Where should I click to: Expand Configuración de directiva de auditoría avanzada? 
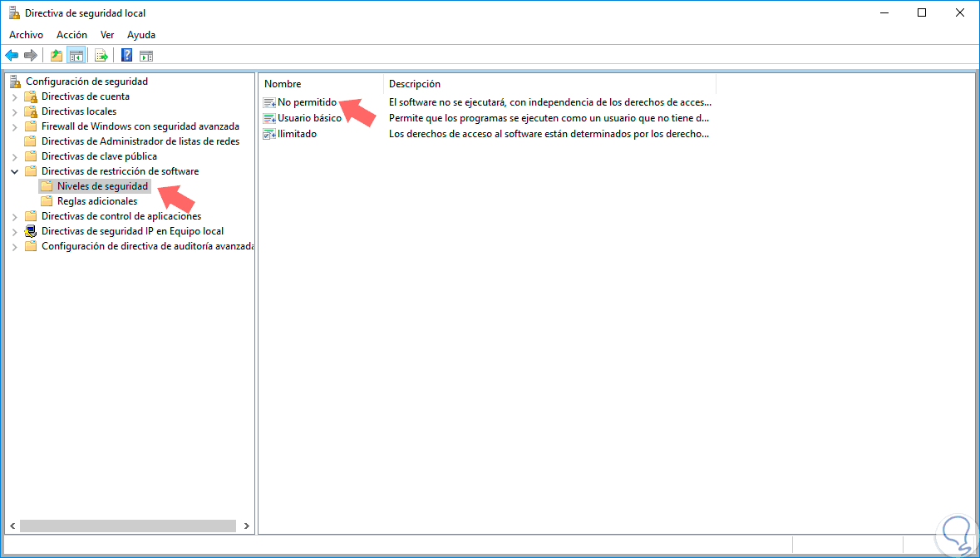pos(14,247)
